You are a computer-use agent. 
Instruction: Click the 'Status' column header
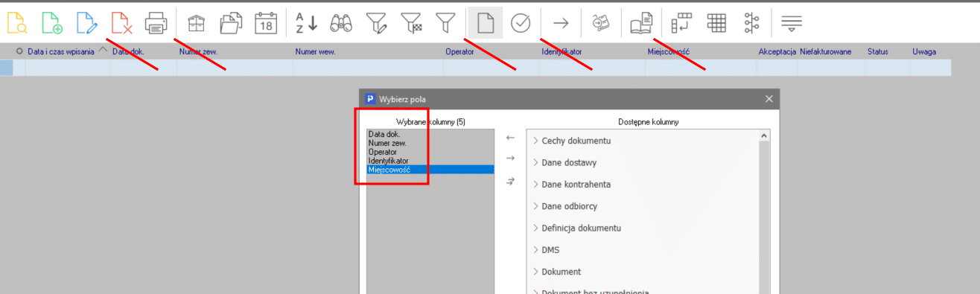pyautogui.click(x=878, y=52)
